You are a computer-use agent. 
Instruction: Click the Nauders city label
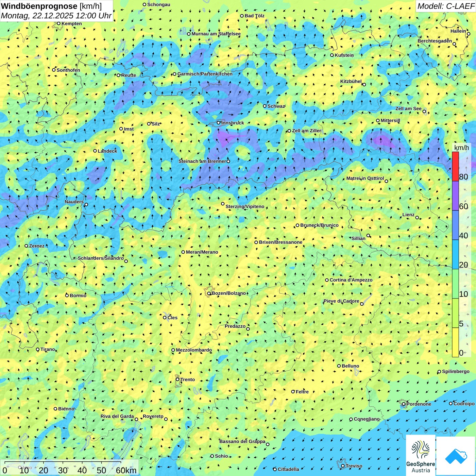click(74, 202)
